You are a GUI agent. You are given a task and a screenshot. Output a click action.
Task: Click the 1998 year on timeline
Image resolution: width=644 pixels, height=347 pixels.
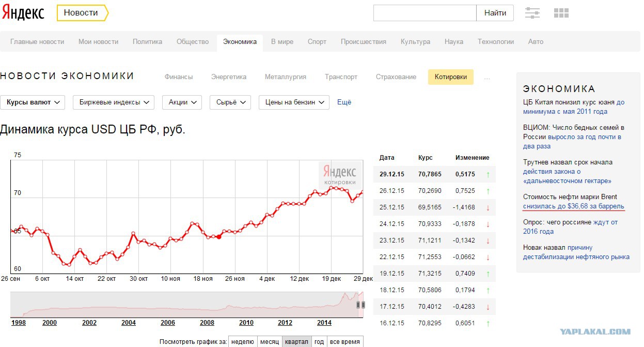point(19,323)
